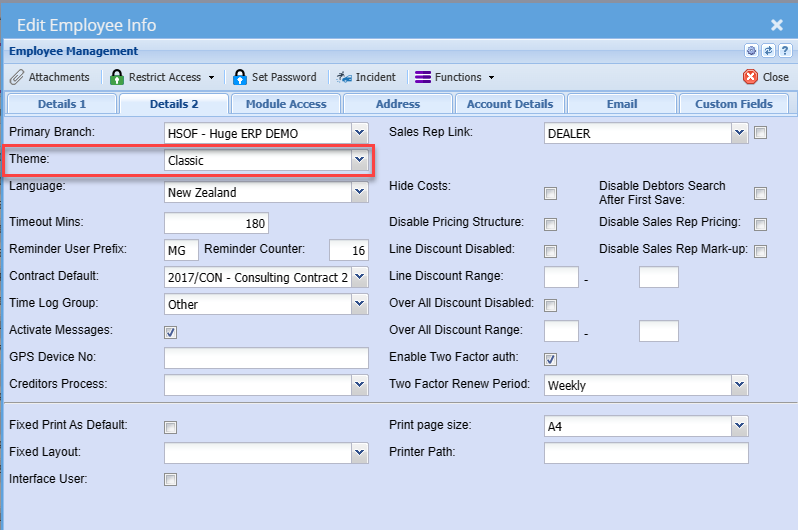Click the Set Password button label

pyautogui.click(x=284, y=77)
